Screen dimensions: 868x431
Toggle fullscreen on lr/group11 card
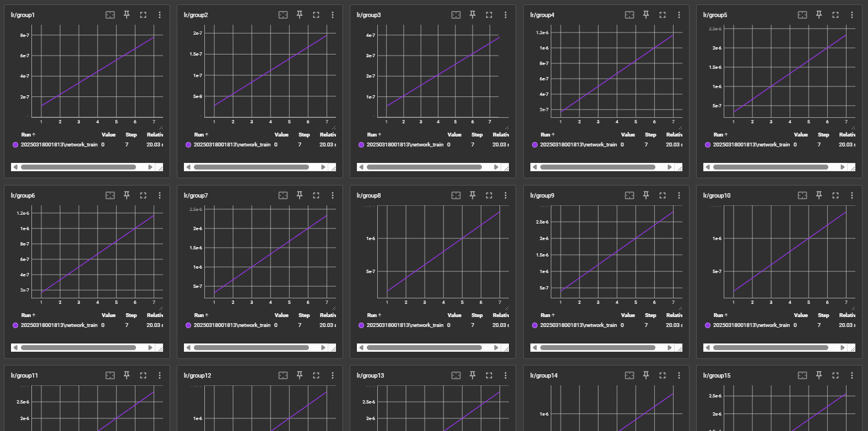tap(143, 375)
